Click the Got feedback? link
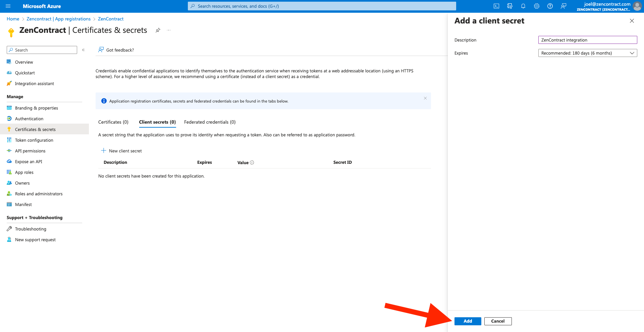Screen dimensions: 644x332 pyautogui.click(x=116, y=50)
